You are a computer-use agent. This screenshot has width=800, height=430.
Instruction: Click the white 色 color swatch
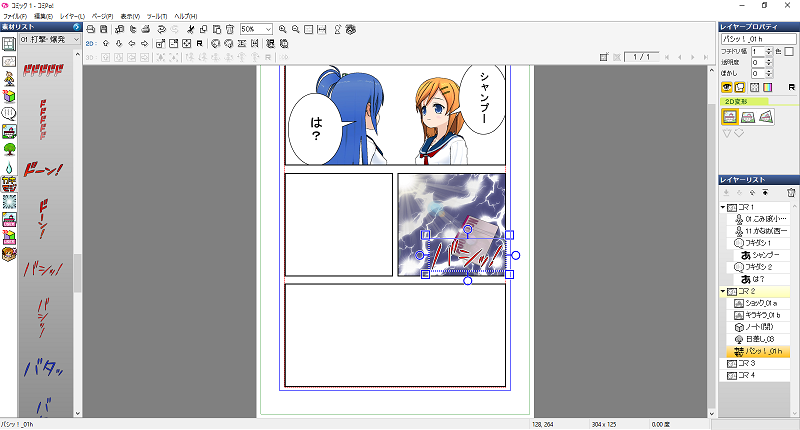[789, 51]
